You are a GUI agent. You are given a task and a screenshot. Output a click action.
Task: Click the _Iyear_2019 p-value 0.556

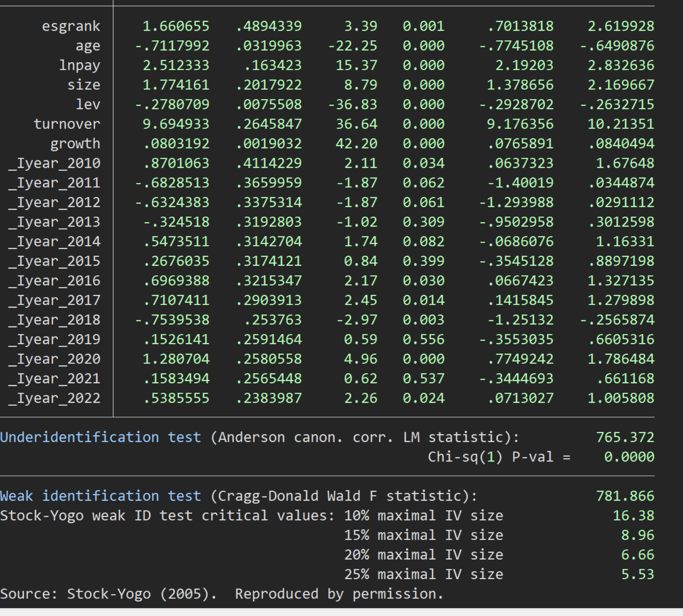(x=424, y=339)
